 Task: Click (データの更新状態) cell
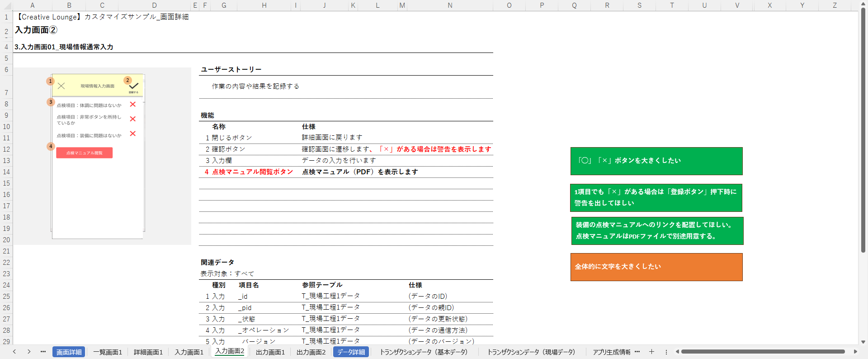438,319
